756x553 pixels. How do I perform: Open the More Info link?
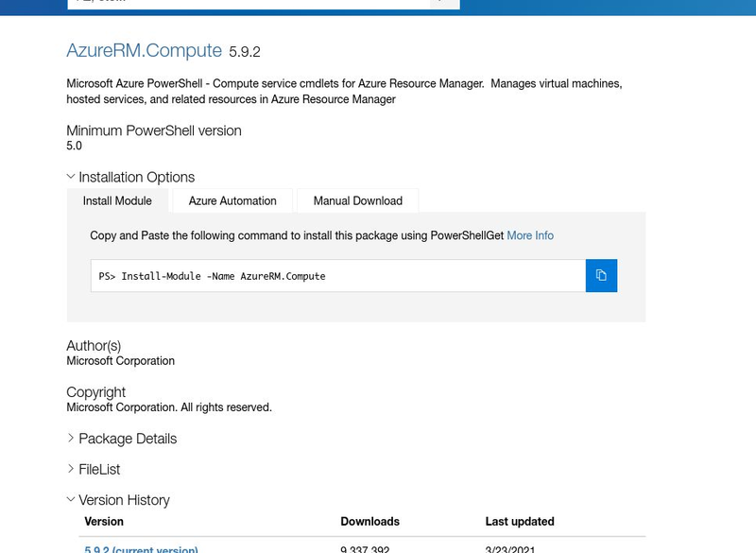(x=530, y=235)
